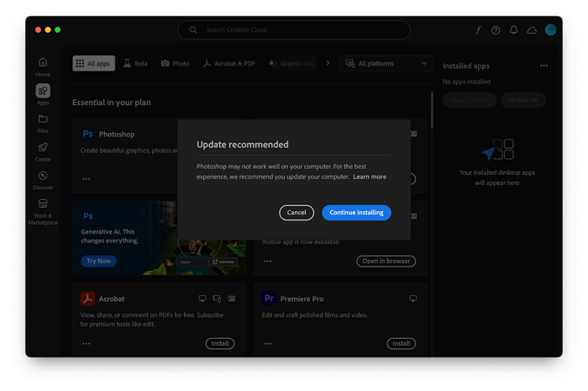
Task: Open the user profile avatar
Action: tap(550, 29)
